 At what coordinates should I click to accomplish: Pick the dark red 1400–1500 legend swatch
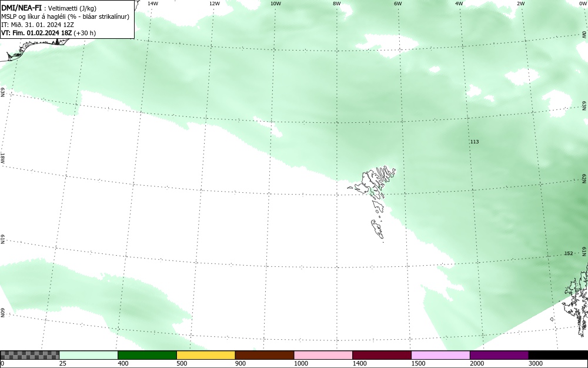(x=382, y=355)
